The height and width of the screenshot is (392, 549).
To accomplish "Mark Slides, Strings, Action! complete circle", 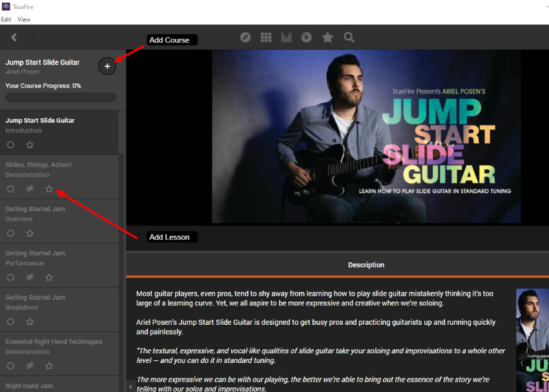I will 10,189.
